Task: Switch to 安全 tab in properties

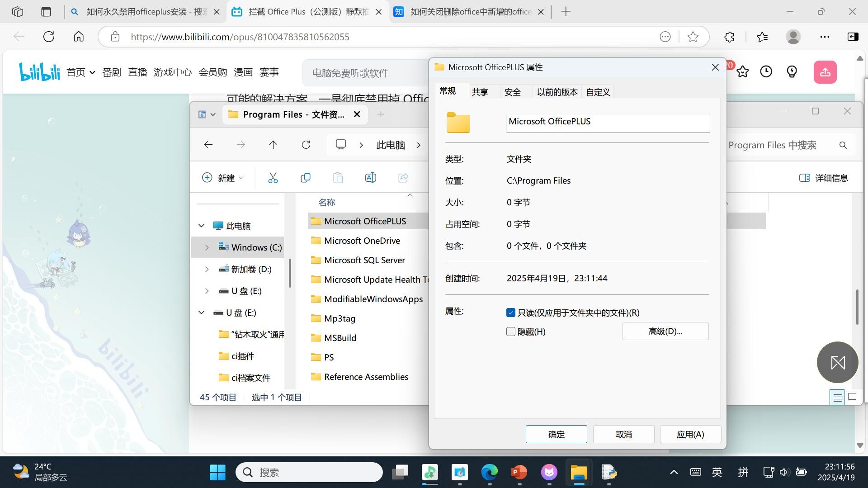Action: coord(512,92)
